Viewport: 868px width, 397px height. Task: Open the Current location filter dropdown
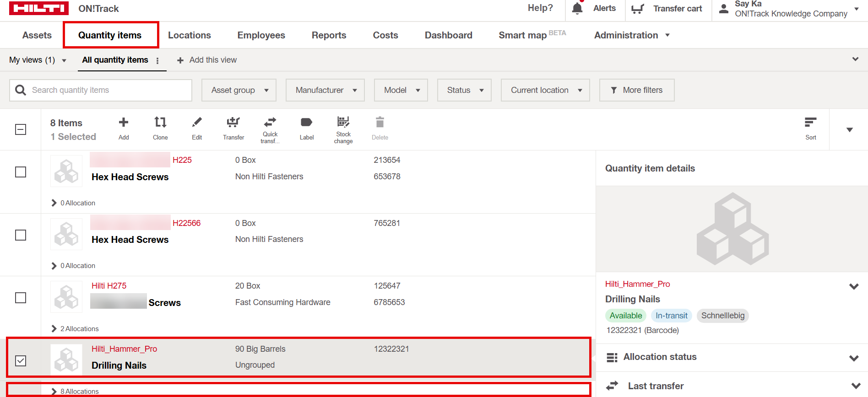[x=545, y=90]
